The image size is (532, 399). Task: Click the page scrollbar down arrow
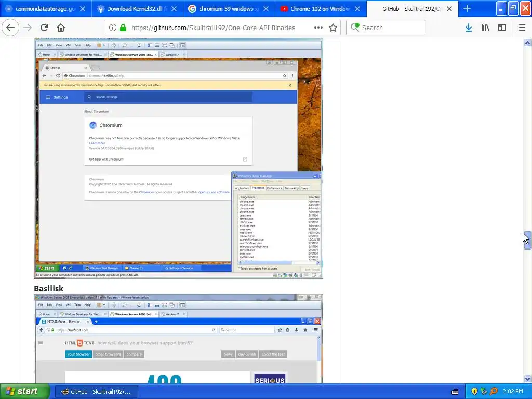(x=527, y=379)
